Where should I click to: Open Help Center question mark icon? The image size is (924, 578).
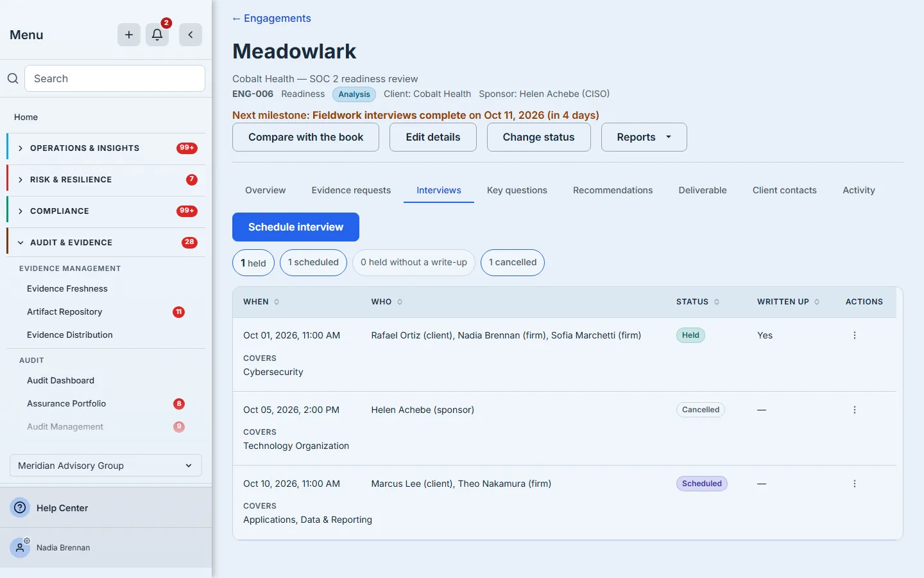[x=20, y=507]
